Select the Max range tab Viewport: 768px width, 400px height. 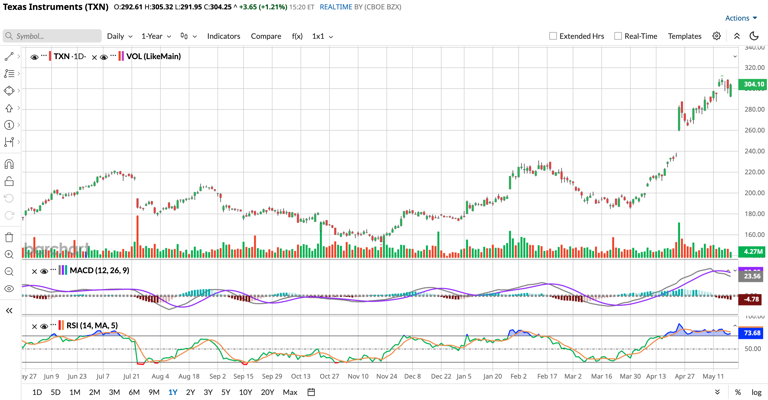pyautogui.click(x=290, y=392)
